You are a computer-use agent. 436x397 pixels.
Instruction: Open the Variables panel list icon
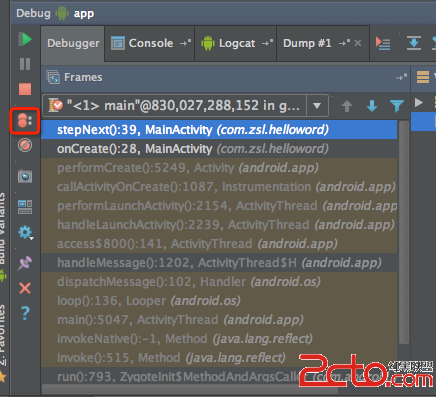(423, 77)
